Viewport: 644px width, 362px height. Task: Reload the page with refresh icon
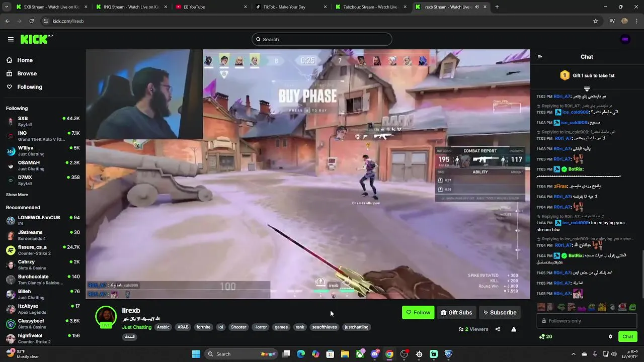[x=31, y=21]
